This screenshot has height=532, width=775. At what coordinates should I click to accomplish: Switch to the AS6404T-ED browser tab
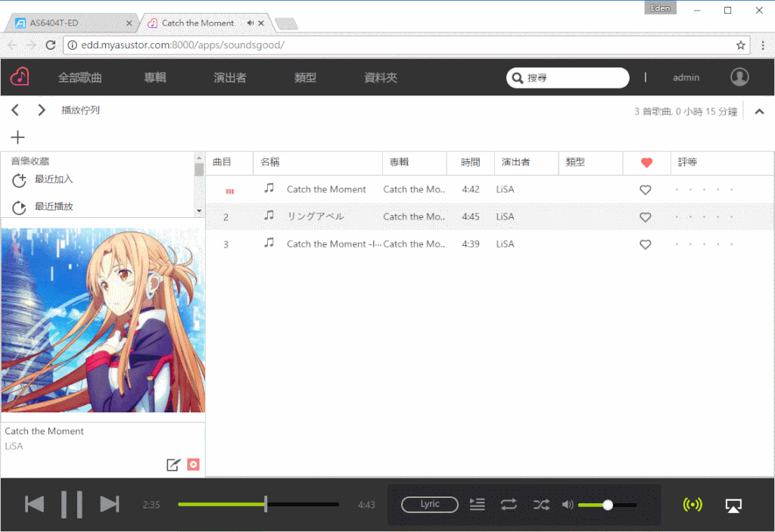73,23
